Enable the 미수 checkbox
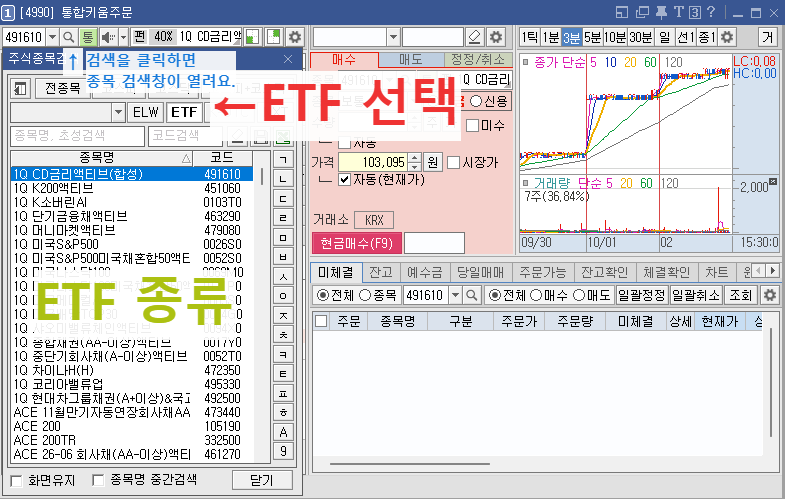Viewport: 785px width, 499px height. coord(472,125)
